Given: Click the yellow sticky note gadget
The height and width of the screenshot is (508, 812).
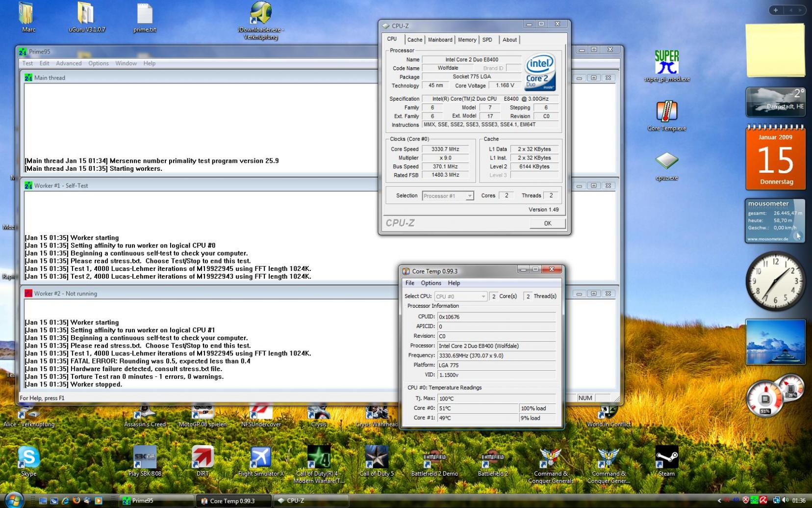Looking at the screenshot, I should (775, 50).
